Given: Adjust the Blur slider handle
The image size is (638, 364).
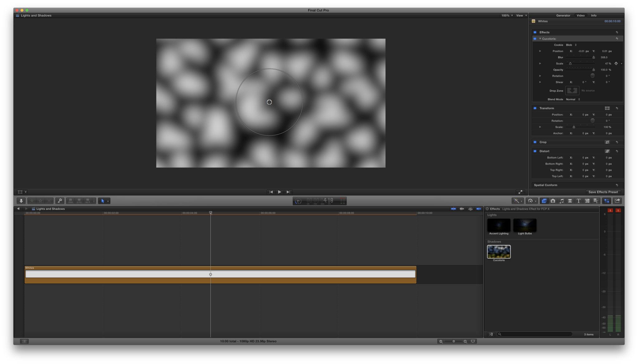Looking at the screenshot, I should click(x=593, y=57).
